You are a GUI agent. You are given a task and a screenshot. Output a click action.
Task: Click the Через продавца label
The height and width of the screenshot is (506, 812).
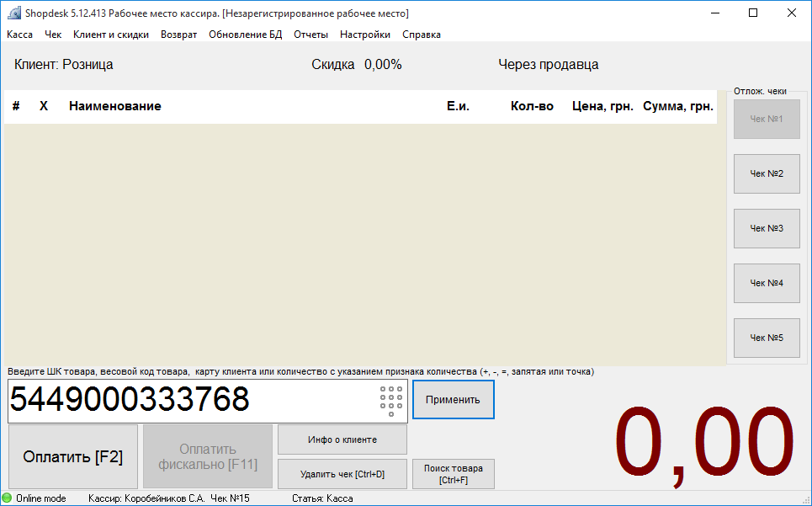point(549,65)
